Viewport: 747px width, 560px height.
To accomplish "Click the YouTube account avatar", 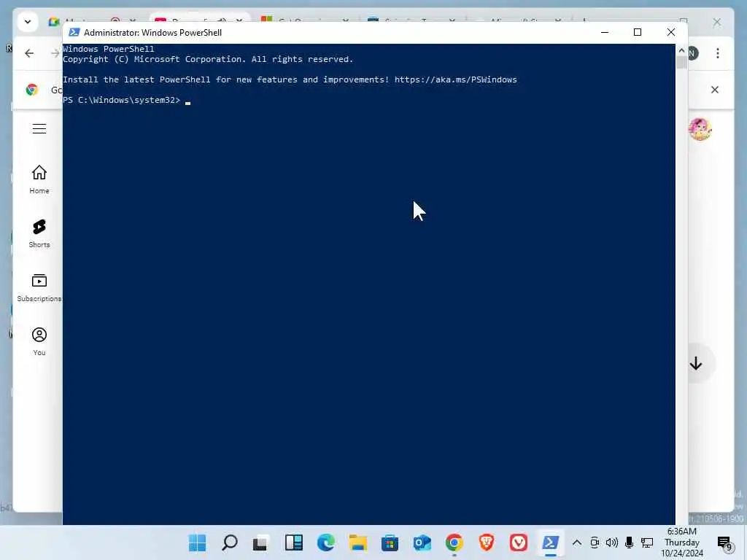I will coord(700,129).
